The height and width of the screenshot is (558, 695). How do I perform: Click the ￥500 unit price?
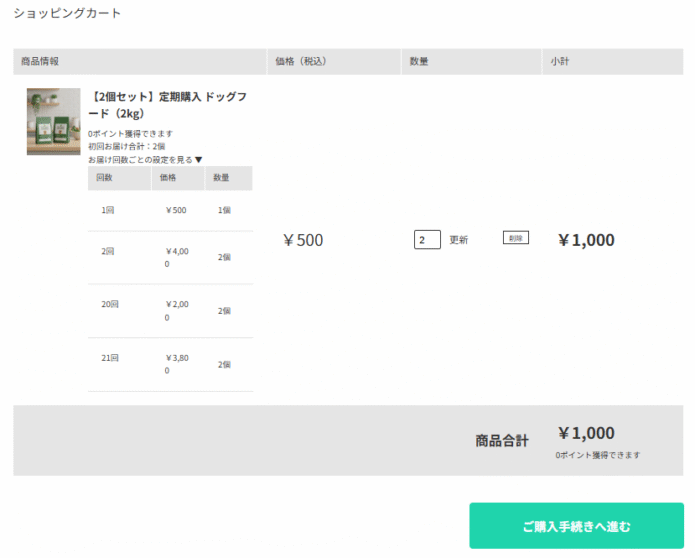[x=303, y=240]
